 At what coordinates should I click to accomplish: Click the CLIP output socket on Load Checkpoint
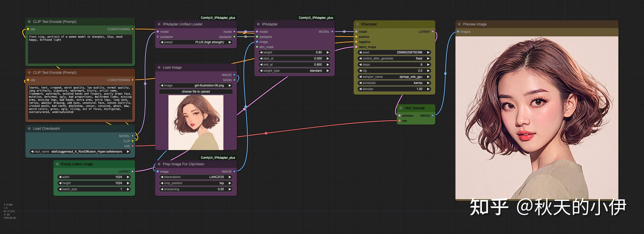pyautogui.click(x=132, y=141)
